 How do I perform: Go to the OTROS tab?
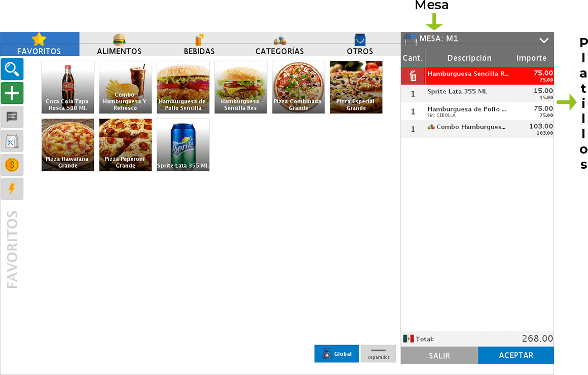[360, 45]
